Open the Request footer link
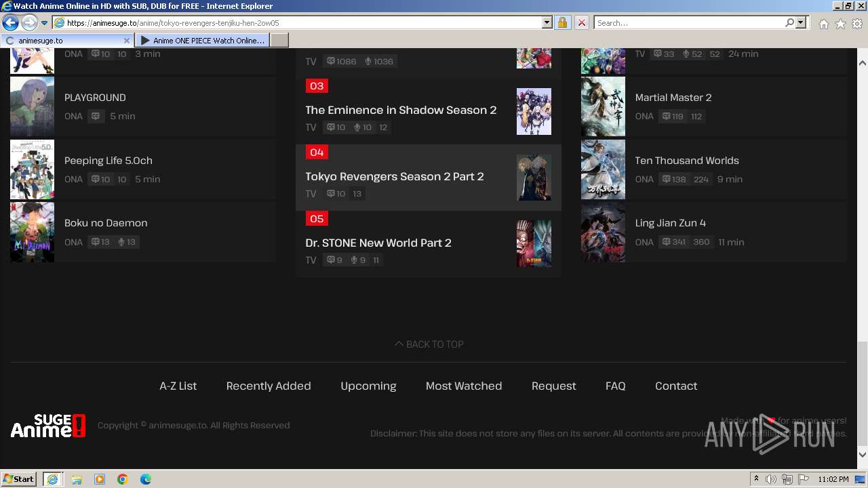868x488 pixels. tap(554, 386)
